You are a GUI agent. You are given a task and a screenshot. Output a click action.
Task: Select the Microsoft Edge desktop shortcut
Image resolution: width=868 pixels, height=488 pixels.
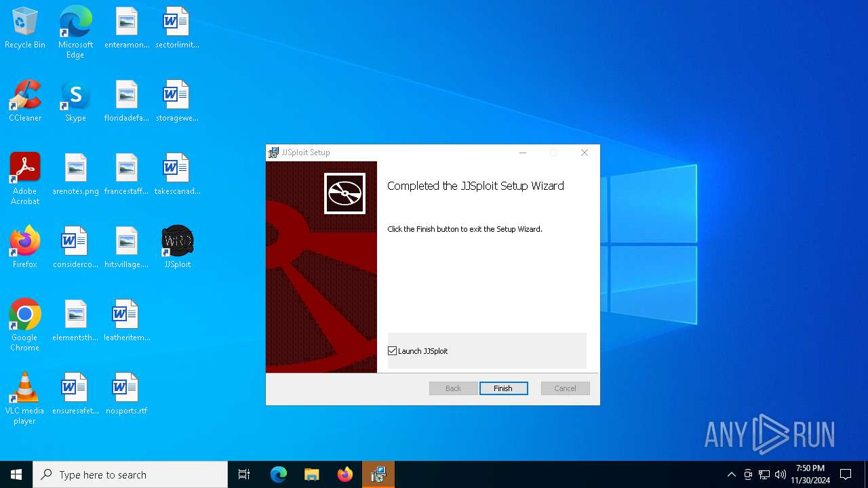[x=75, y=33]
